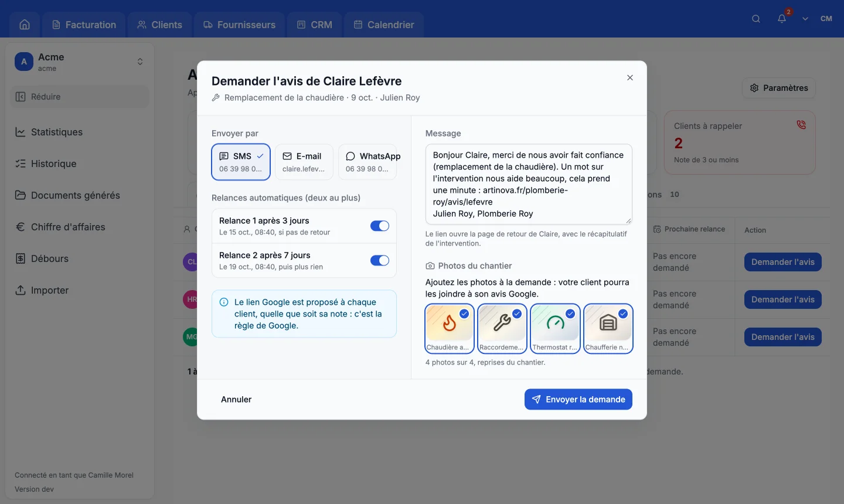This screenshot has width=844, height=504.
Task: Open the notifications bell
Action: coord(782,19)
